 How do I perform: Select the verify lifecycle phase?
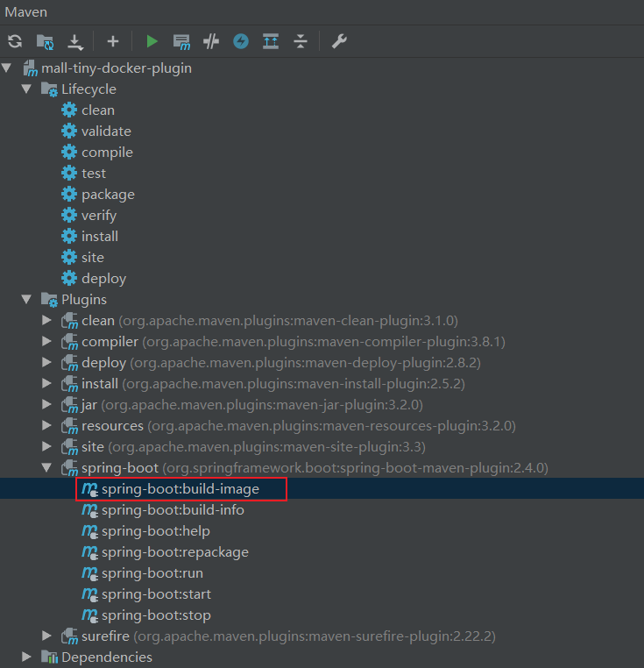99,215
